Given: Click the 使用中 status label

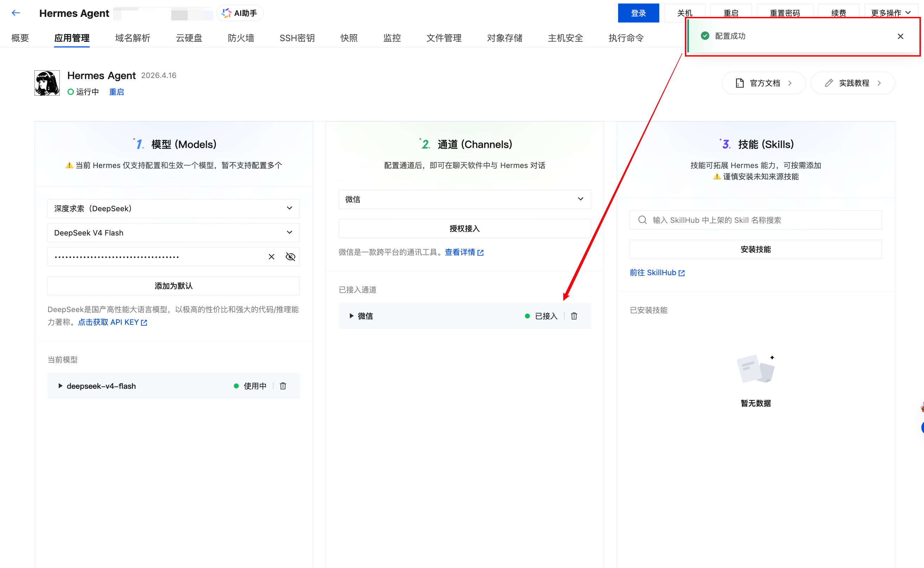Looking at the screenshot, I should (255, 386).
